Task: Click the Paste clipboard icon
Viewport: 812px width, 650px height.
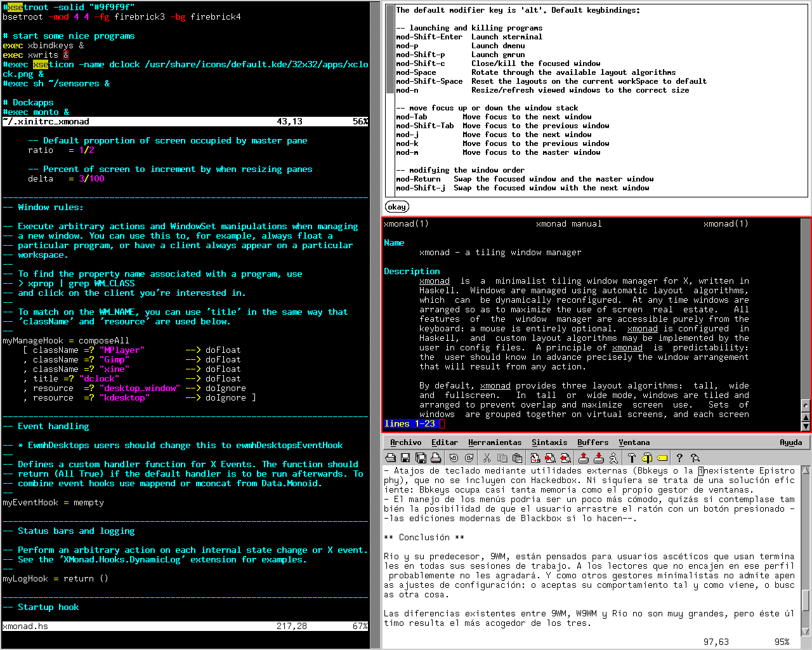Action: coord(517,458)
